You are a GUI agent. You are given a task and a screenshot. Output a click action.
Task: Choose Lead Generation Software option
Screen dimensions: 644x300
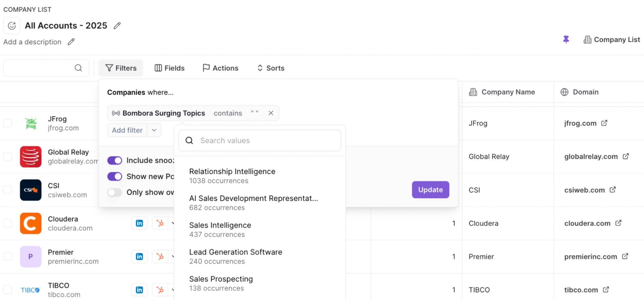click(x=260, y=257)
